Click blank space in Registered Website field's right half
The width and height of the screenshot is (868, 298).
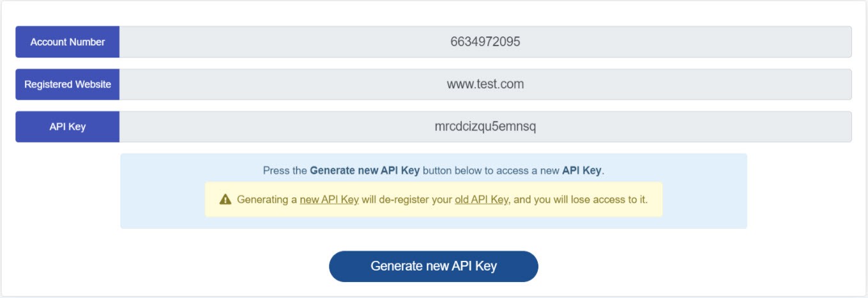click(703, 84)
